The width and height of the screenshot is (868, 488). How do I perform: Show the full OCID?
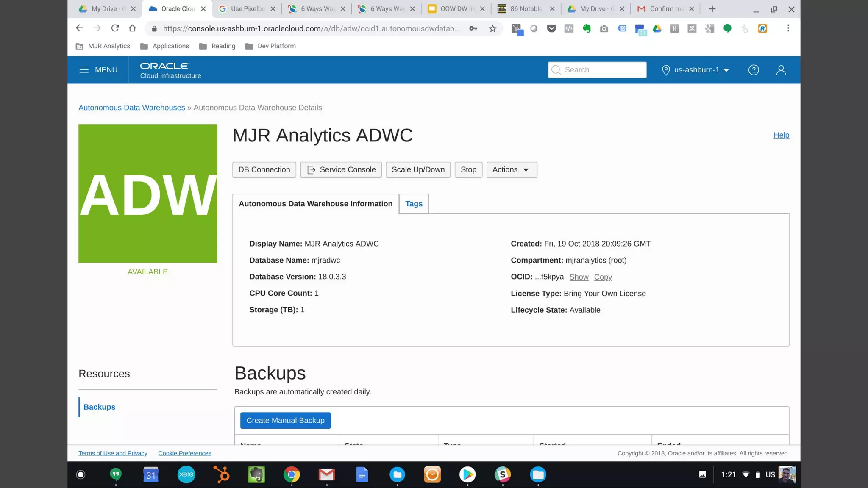579,277
